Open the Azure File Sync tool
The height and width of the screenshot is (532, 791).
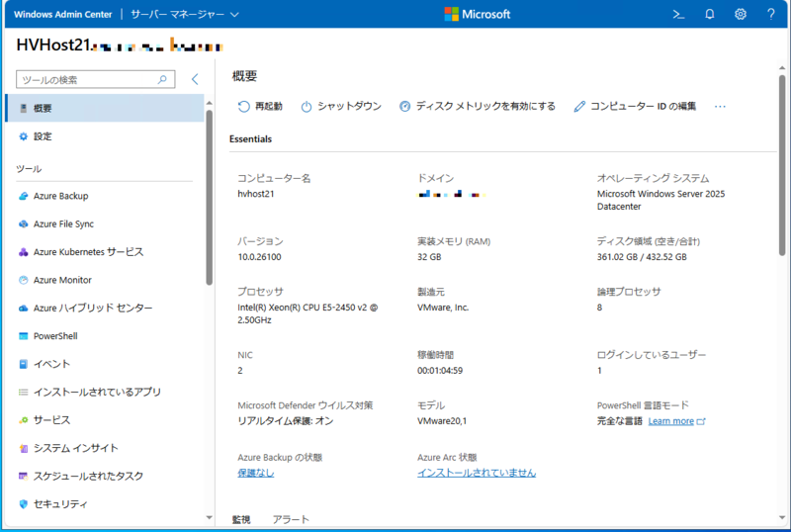pyautogui.click(x=105, y=224)
